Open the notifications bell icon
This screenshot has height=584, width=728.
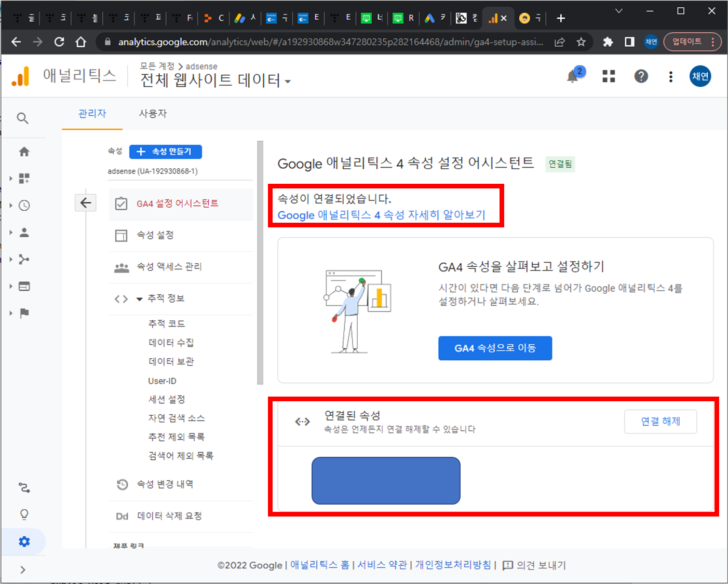pyautogui.click(x=573, y=77)
